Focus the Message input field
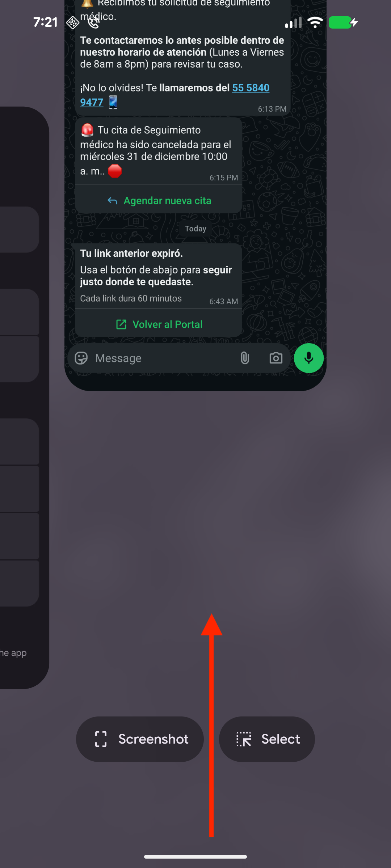This screenshot has height=868, width=391. 162,358
